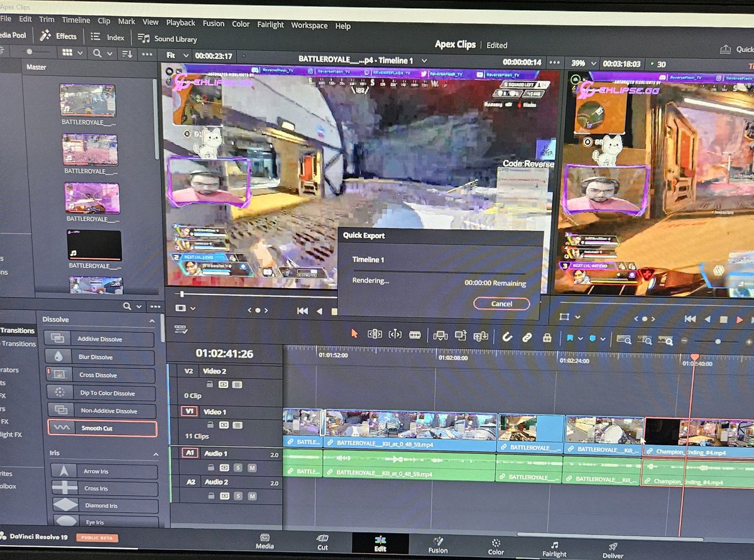Image resolution: width=754 pixels, height=560 pixels.
Task: Switch to the Fairlight page
Action: (x=554, y=549)
